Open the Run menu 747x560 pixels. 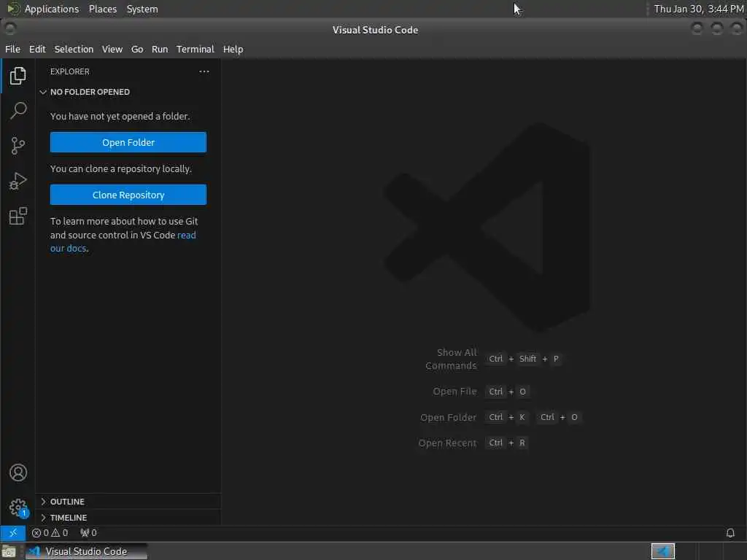[x=160, y=49]
